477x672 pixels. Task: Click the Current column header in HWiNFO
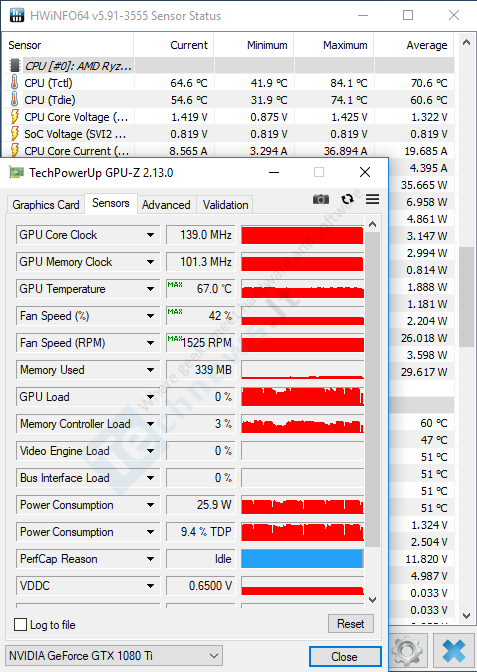pyautogui.click(x=174, y=45)
